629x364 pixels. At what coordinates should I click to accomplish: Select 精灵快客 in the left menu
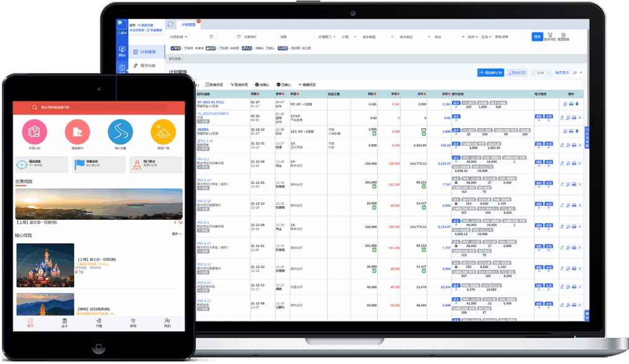144,66
